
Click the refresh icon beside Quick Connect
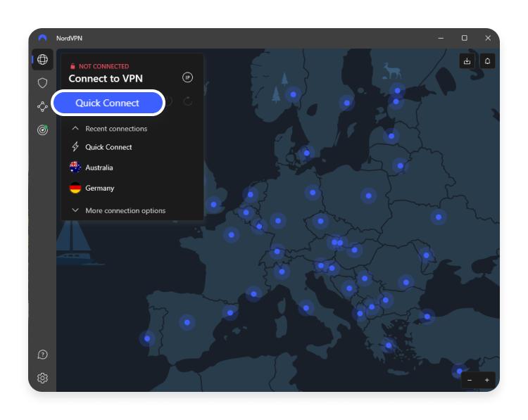[x=188, y=101]
